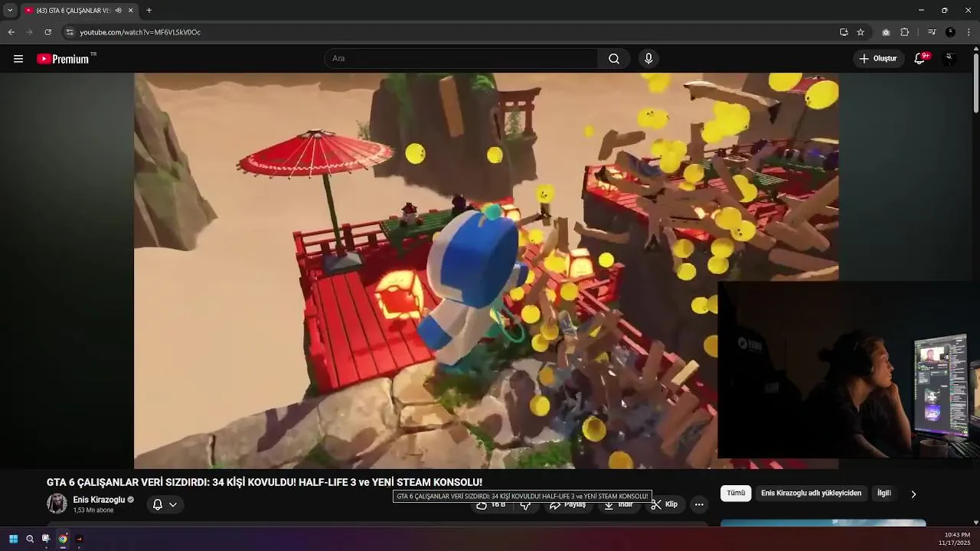The height and width of the screenshot is (551, 980).
Task: Open YouTube notifications bell with 9+ badge
Action: (x=920, y=59)
